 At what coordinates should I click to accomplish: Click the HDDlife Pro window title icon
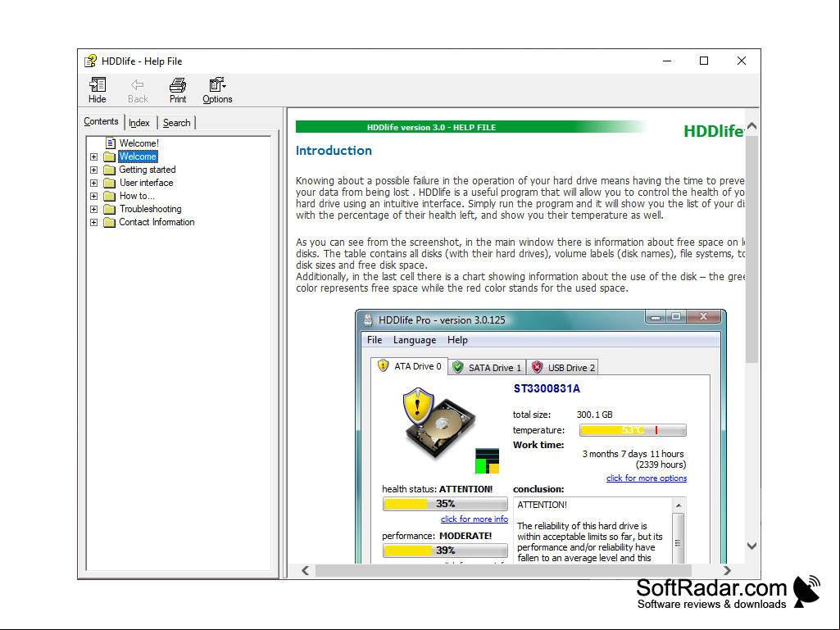coord(368,320)
